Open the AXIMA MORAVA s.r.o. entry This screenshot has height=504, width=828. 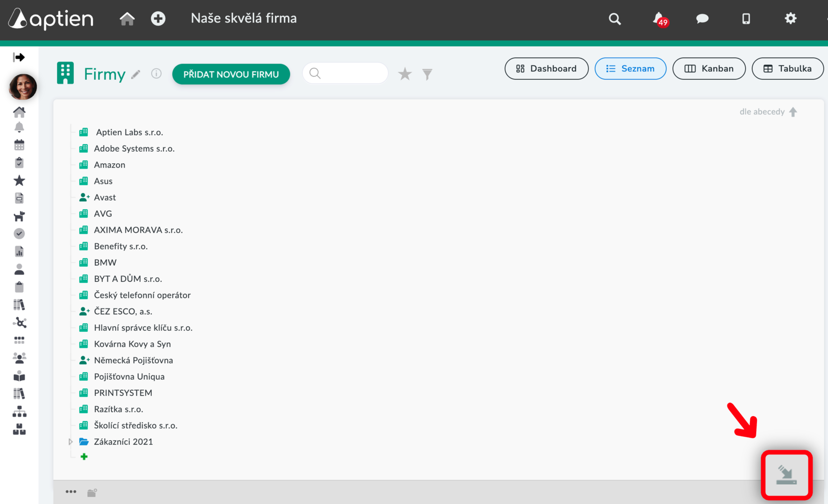point(138,230)
